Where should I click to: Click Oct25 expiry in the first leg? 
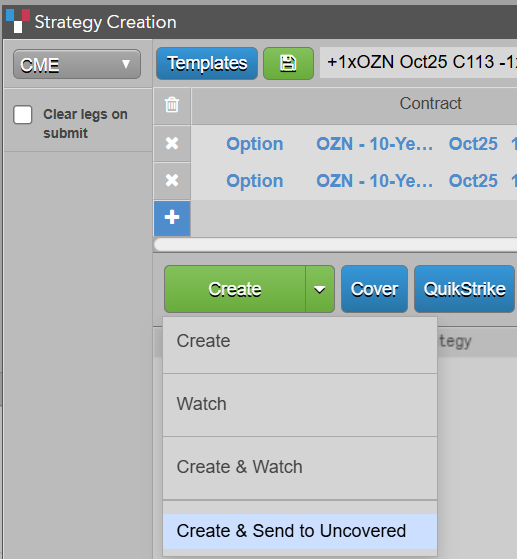tap(473, 144)
